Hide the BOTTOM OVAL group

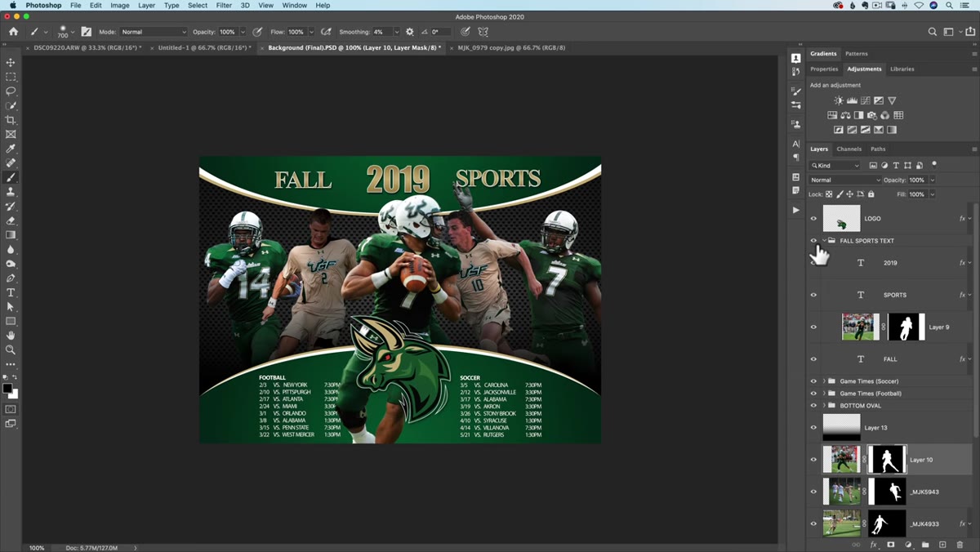point(813,406)
